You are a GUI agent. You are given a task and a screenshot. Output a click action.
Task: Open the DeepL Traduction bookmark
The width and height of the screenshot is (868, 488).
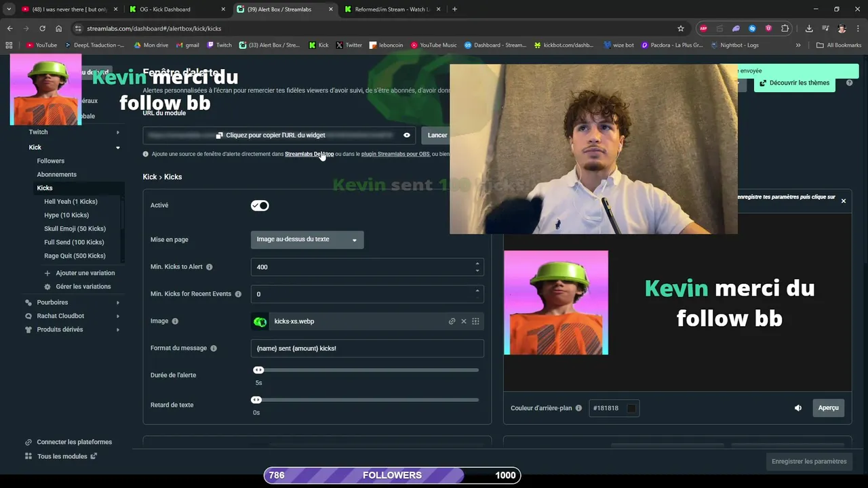coord(94,45)
